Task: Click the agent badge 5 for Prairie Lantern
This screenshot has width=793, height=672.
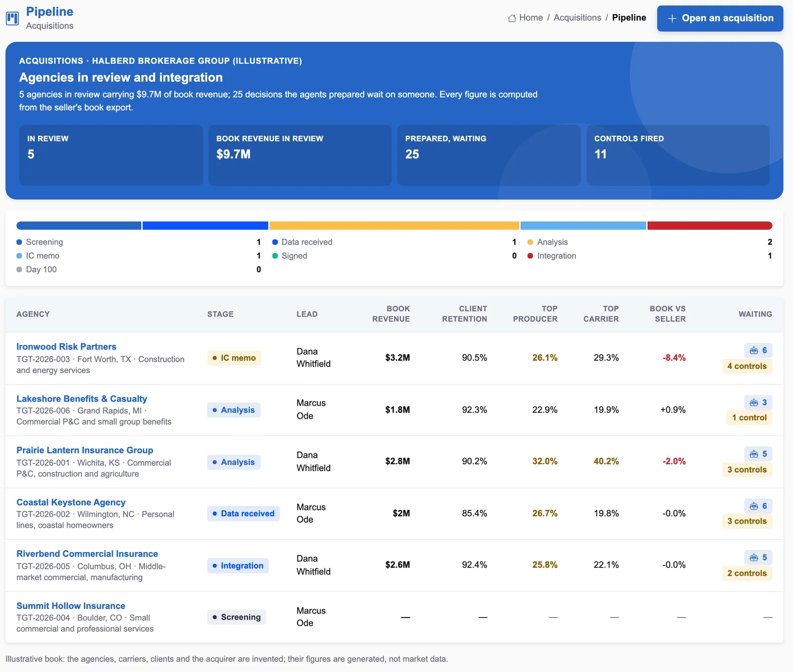Action: tap(758, 454)
